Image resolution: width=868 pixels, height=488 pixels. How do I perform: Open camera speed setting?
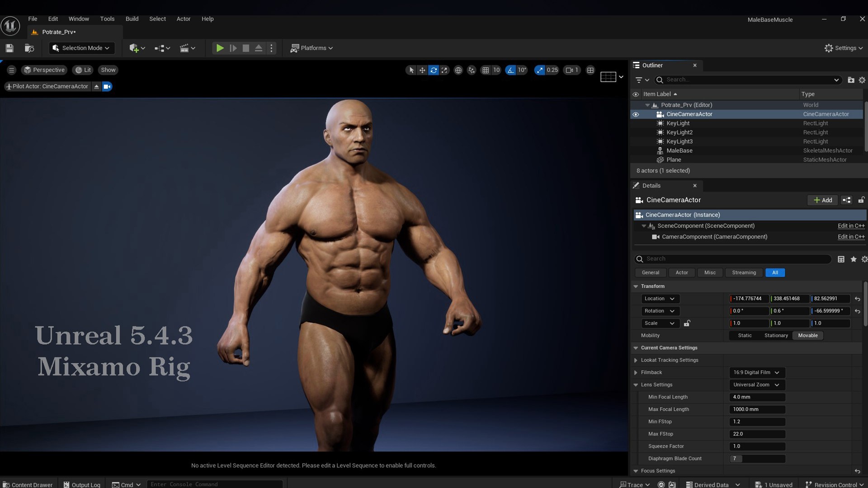(x=572, y=70)
